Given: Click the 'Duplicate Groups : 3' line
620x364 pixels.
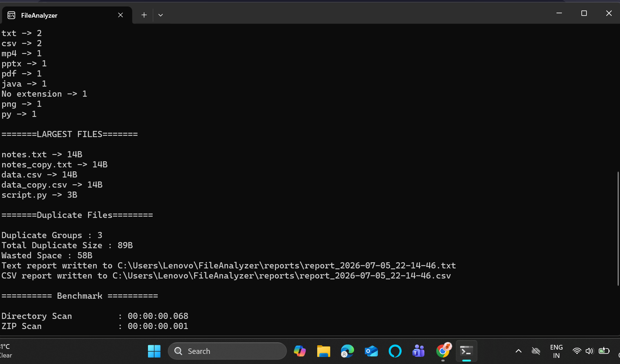Looking at the screenshot, I should coord(52,235).
